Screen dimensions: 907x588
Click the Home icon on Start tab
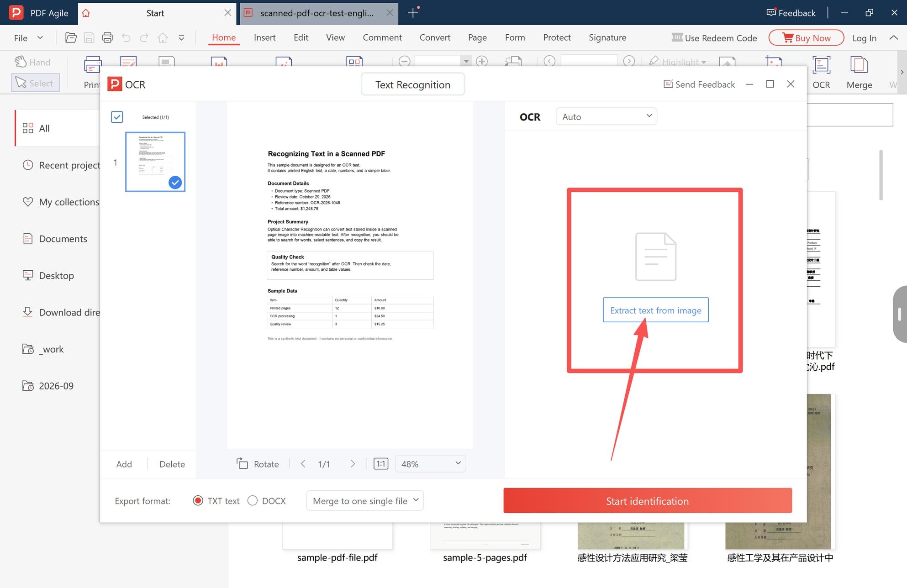[x=86, y=13]
